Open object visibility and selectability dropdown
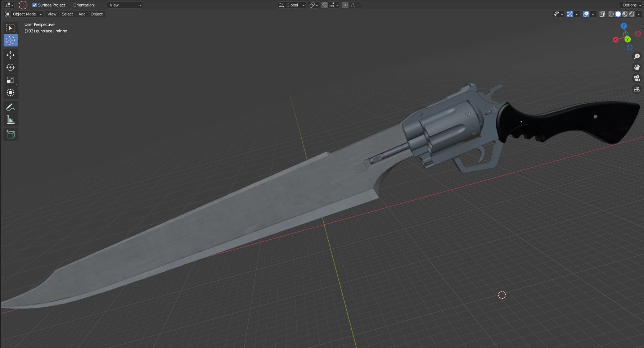Viewport: 644px width, 348px height. coord(558,14)
